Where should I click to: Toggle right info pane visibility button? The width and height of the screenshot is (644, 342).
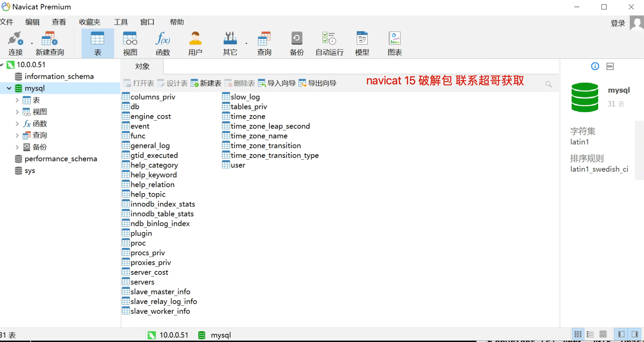point(635,334)
